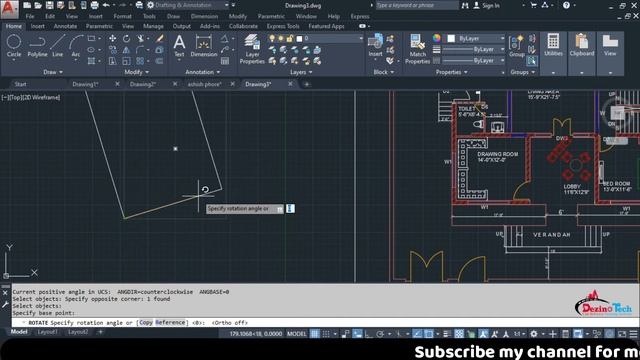Screen dimensions: 640x360
Task: Open the object color wheel picker
Action: tap(437, 38)
